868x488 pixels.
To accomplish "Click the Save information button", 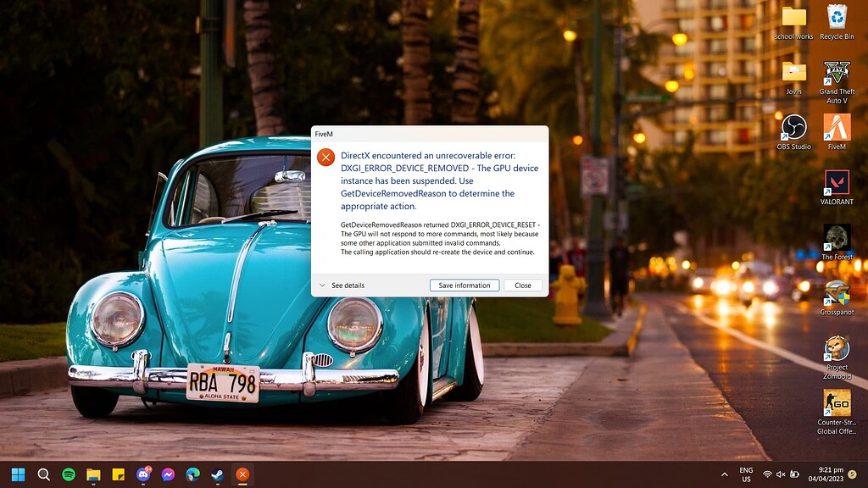I will point(464,286).
